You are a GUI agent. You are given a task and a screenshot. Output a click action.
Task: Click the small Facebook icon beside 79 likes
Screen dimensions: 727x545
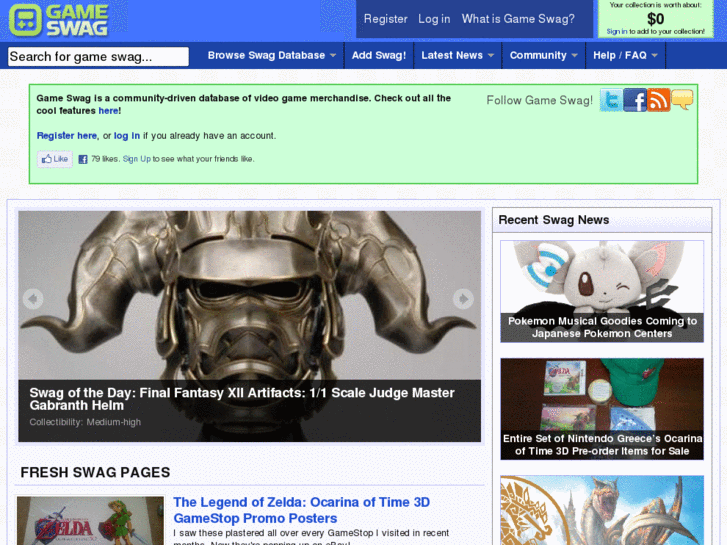click(x=83, y=160)
